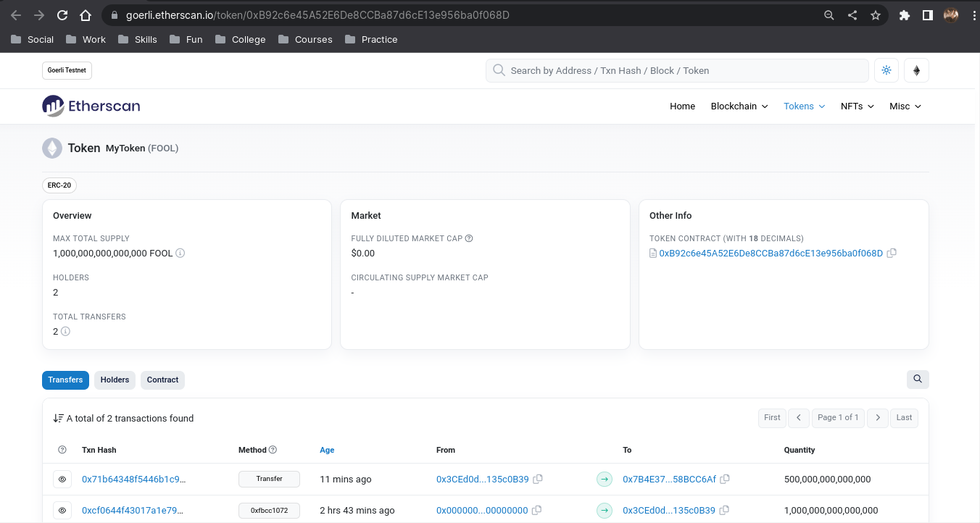Switch to the Holders tab
Screen dimensions: 980x523
(x=115, y=380)
